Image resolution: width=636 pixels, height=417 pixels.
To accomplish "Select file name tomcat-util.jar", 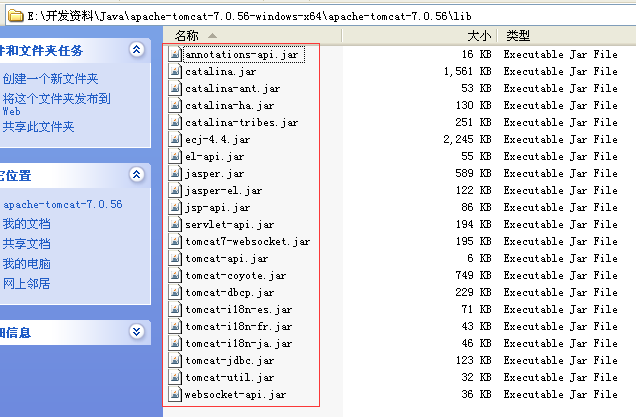I will pos(230,378).
